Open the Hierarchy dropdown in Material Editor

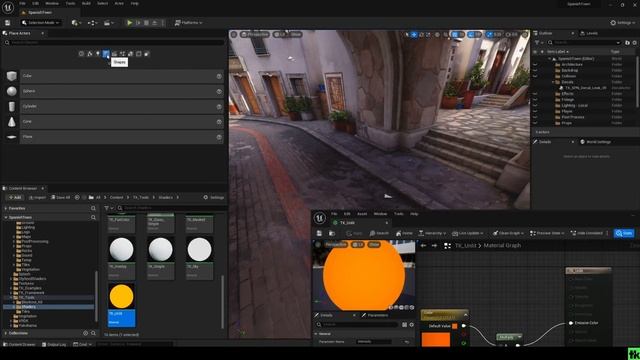[x=432, y=233]
